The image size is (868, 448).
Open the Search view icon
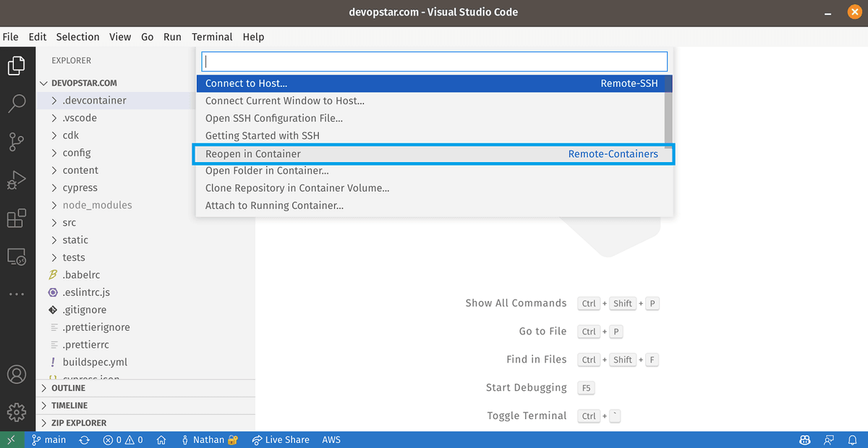tap(17, 104)
